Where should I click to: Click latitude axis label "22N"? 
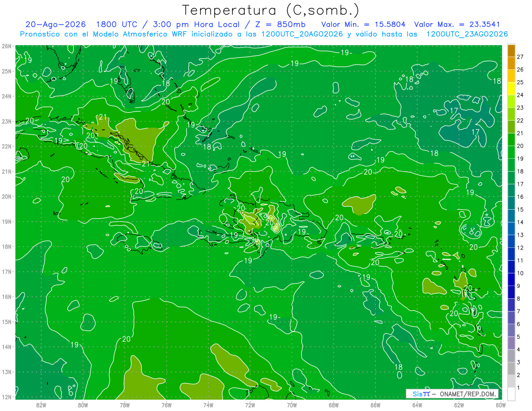coord(7,146)
